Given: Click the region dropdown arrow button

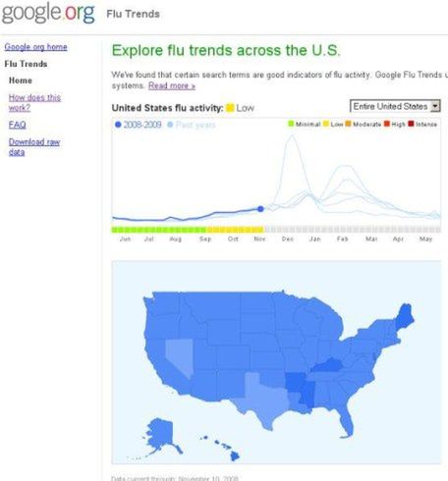Looking at the screenshot, I should 435,106.
